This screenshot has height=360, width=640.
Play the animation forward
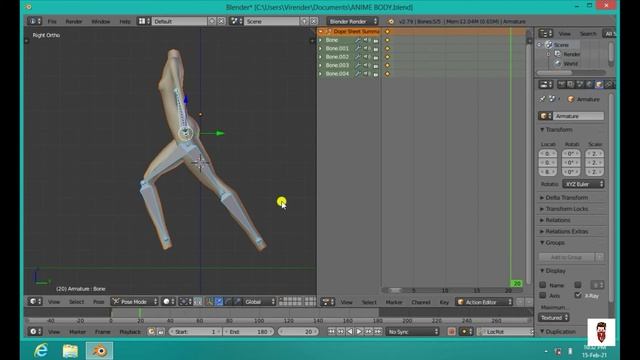pos(359,331)
